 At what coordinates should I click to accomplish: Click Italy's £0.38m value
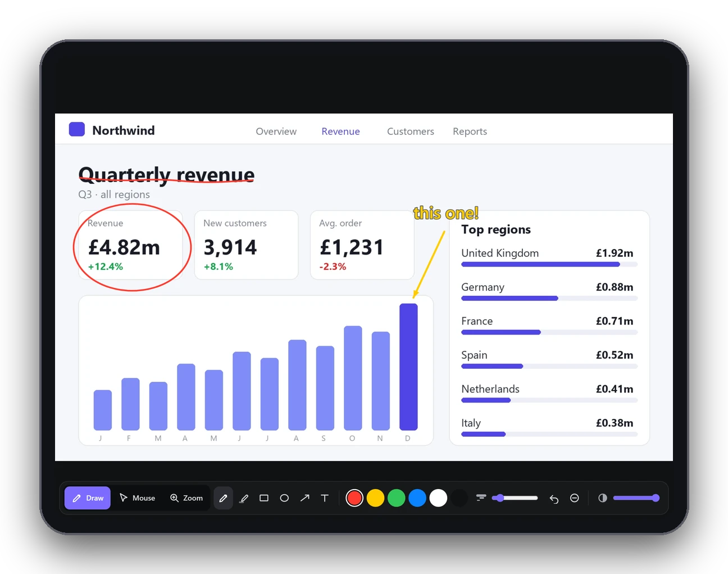click(615, 423)
